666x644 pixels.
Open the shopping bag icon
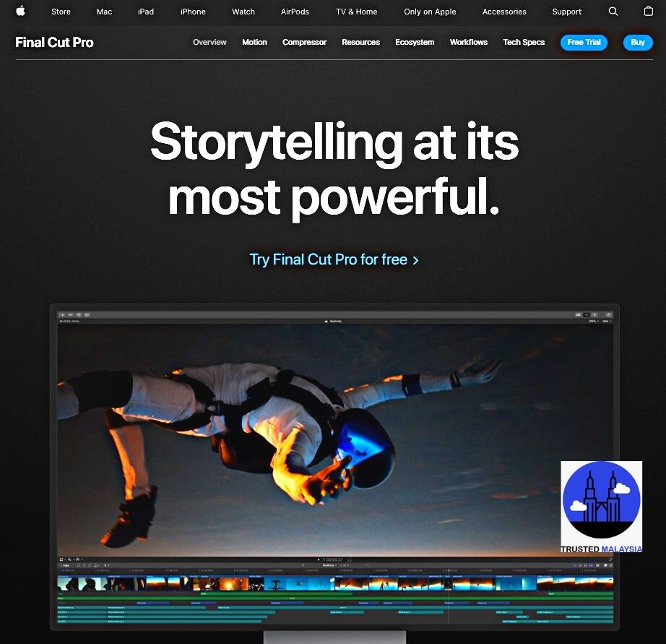648,11
